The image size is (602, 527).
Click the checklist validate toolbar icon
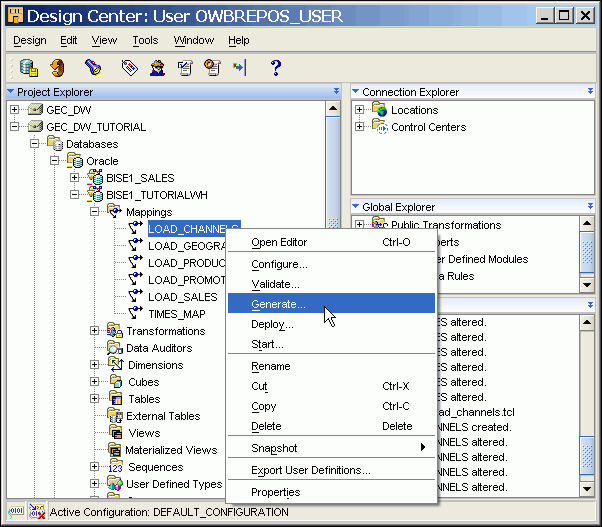[185, 68]
